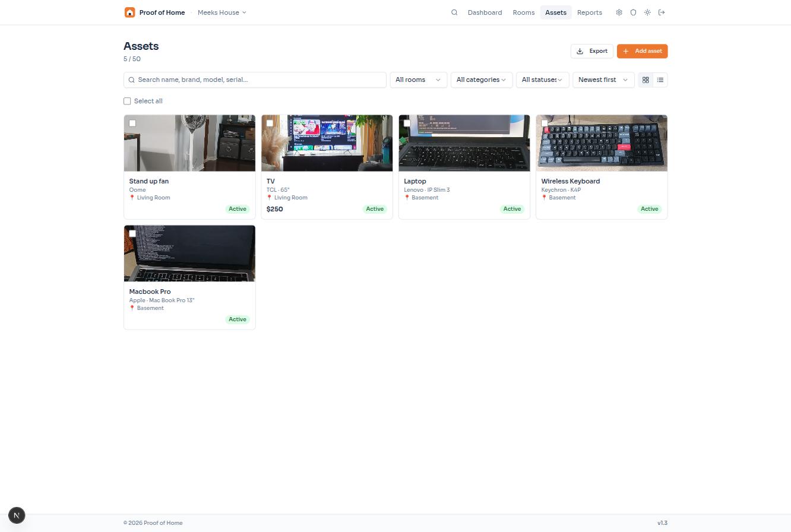Select the Laptop card checkbox
This screenshot has height=532, width=791.
click(x=407, y=123)
